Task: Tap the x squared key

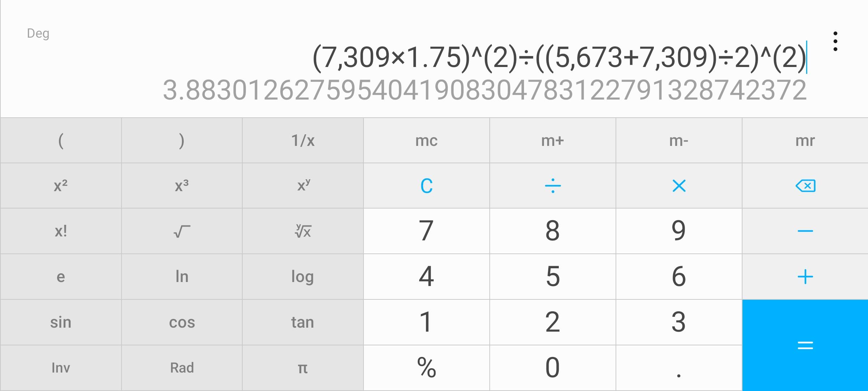Action: click(61, 186)
